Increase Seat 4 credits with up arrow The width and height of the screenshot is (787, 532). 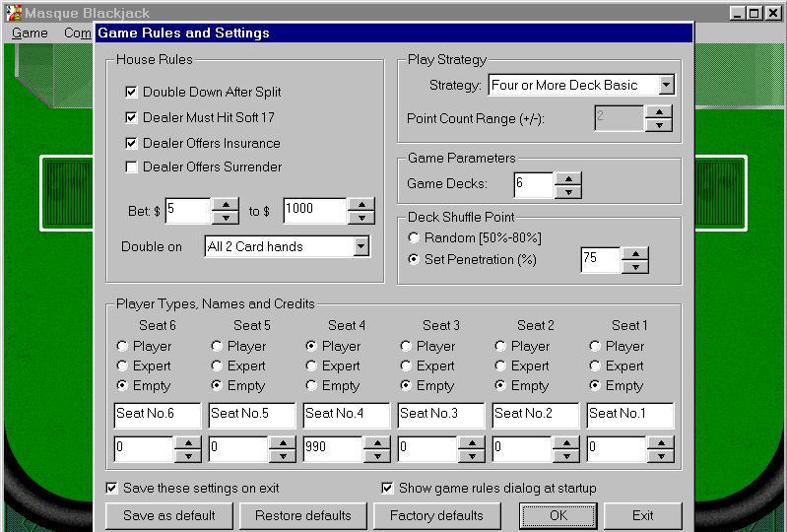(x=377, y=443)
